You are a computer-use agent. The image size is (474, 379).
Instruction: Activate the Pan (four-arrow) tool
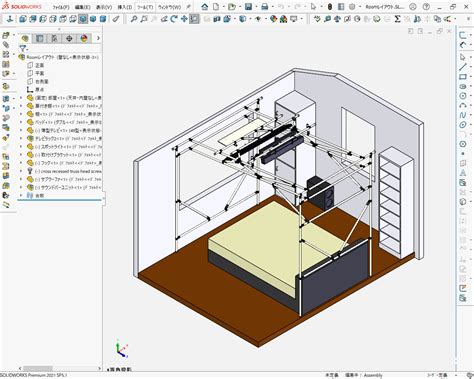click(184, 19)
